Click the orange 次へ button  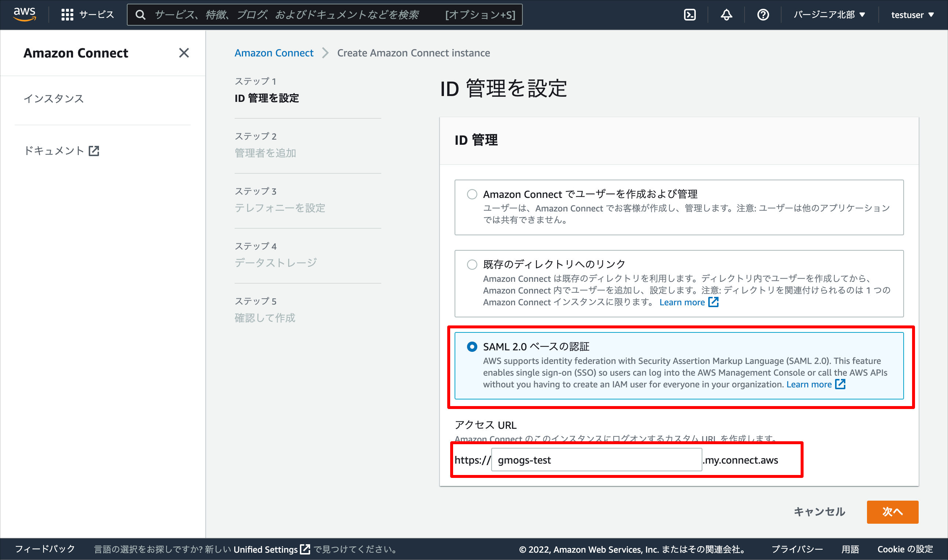coord(893,512)
